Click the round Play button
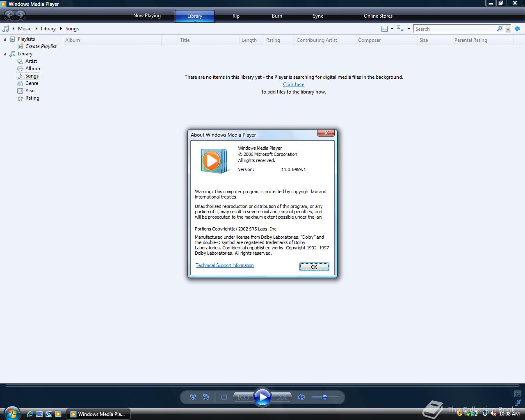525x420 pixels. (x=262, y=397)
